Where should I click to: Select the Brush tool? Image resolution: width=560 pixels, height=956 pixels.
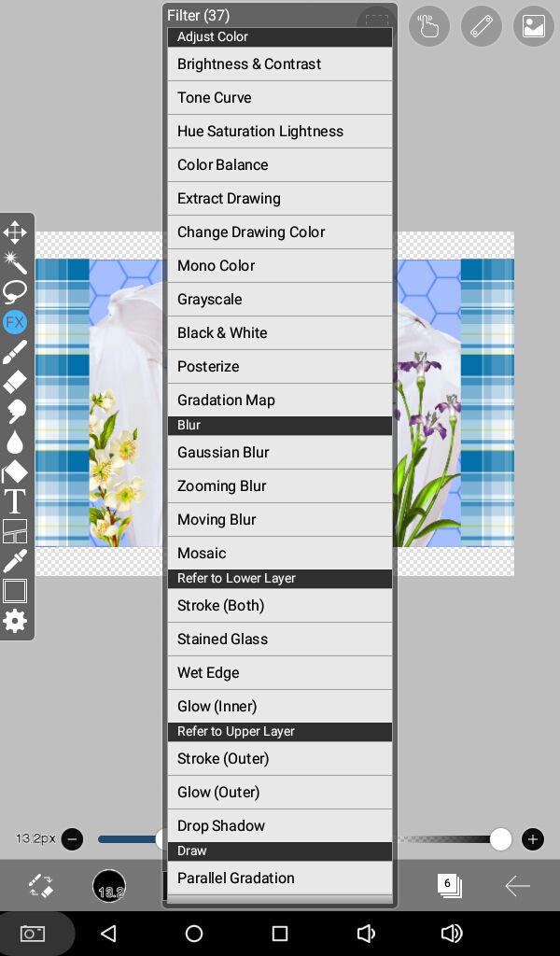pos(15,352)
